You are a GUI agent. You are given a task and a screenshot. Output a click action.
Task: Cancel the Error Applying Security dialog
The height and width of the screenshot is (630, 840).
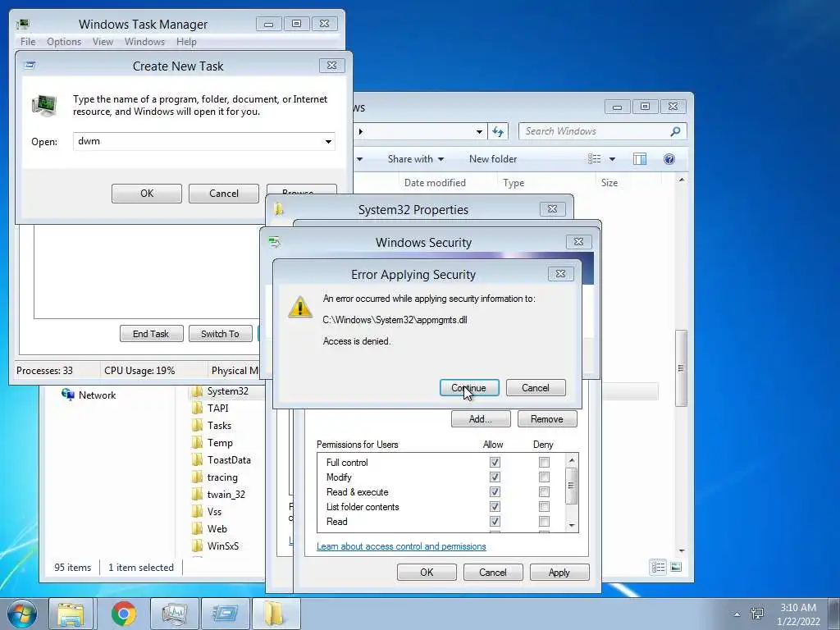535,388
